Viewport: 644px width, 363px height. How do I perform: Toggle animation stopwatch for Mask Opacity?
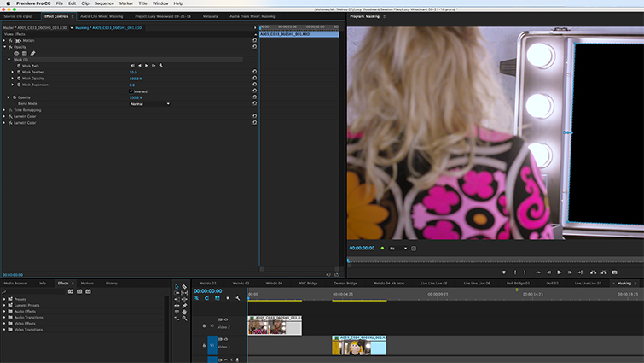coord(19,78)
